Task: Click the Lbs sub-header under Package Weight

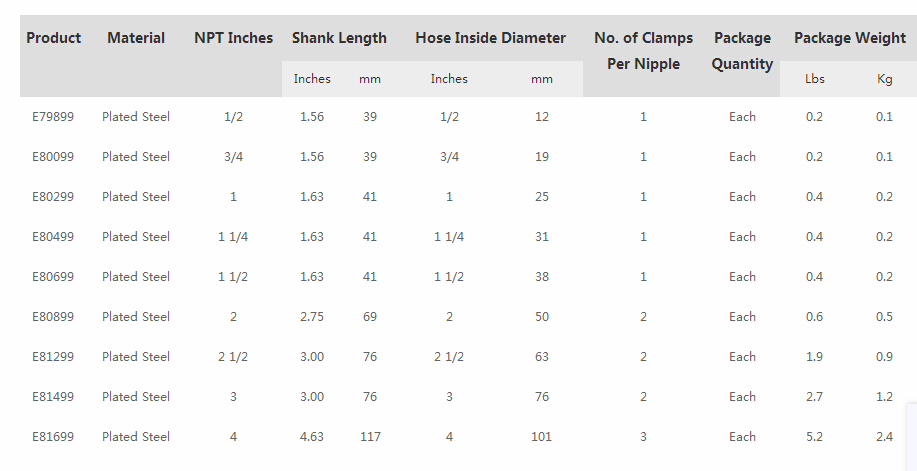Action: (815, 79)
